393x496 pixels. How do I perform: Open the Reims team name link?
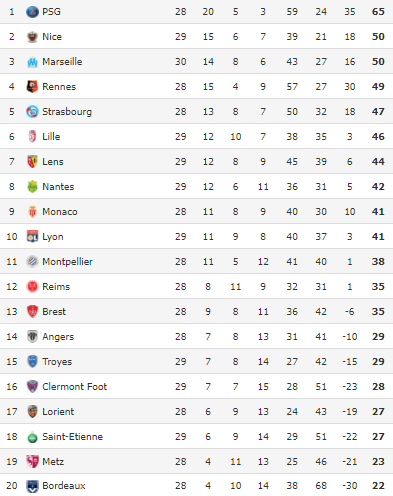[56, 287]
